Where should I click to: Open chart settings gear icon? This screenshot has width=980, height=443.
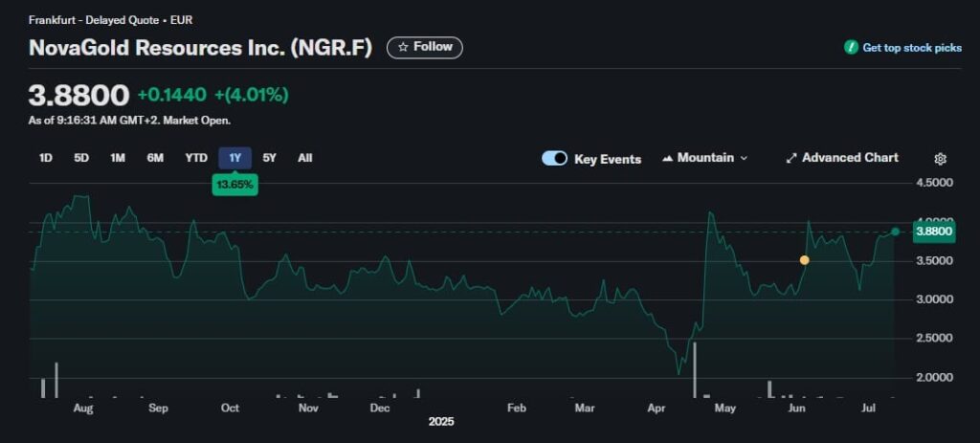click(940, 159)
